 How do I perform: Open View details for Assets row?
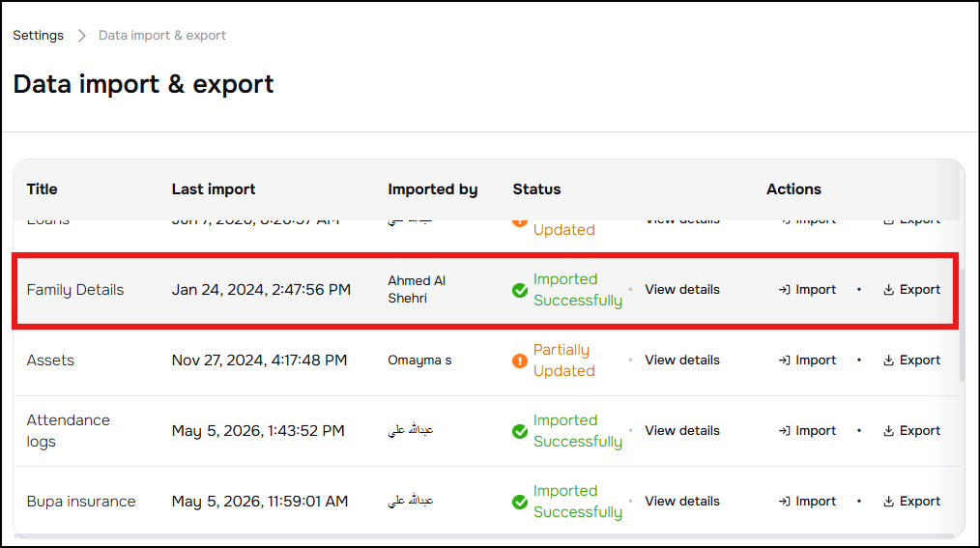682,361
